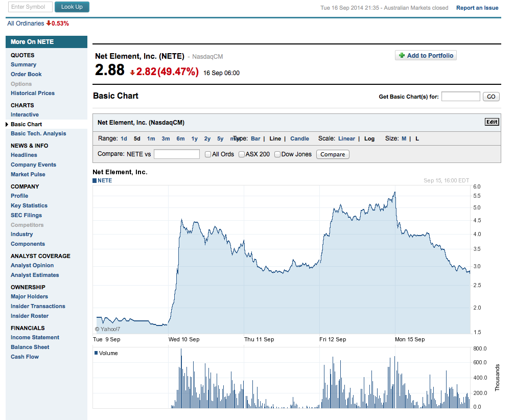Click the Volume legend square icon

tap(96, 353)
